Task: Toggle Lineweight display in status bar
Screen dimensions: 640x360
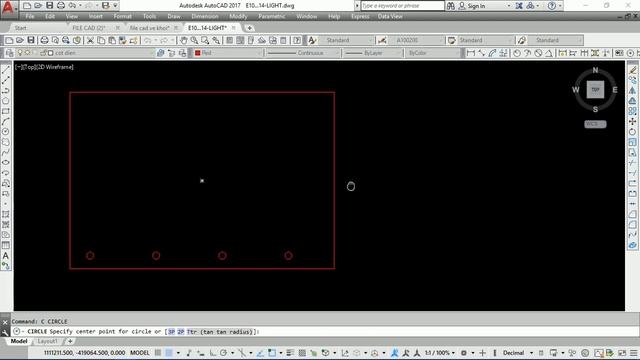Action: 290,353
